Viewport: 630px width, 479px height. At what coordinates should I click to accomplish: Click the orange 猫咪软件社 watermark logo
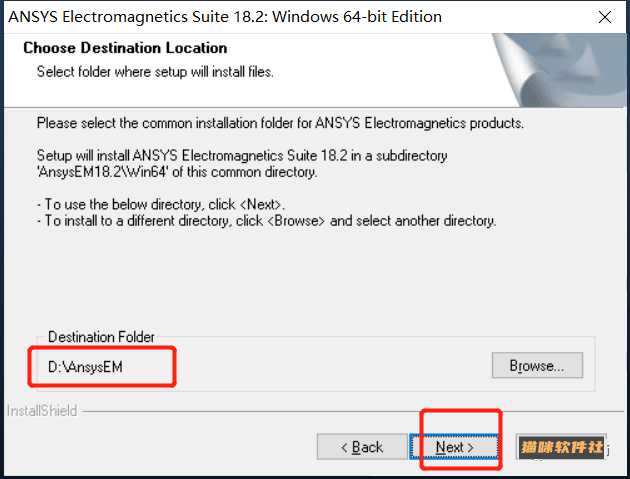click(x=561, y=446)
